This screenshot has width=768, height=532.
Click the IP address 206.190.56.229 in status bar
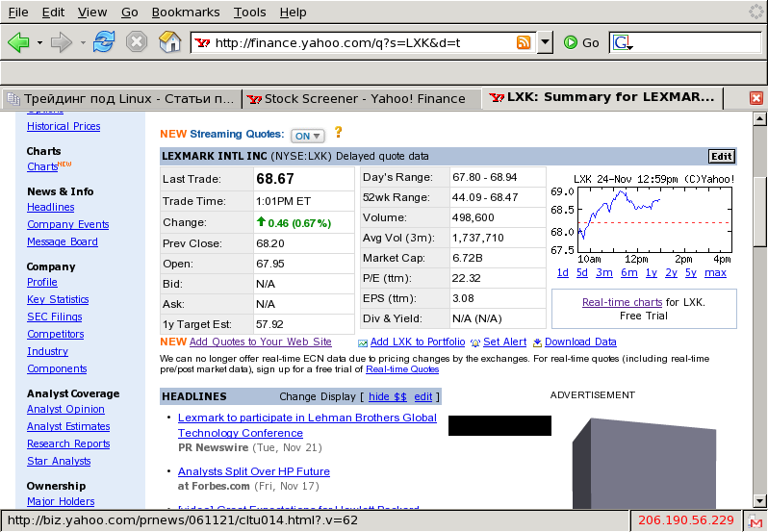[x=685, y=520]
